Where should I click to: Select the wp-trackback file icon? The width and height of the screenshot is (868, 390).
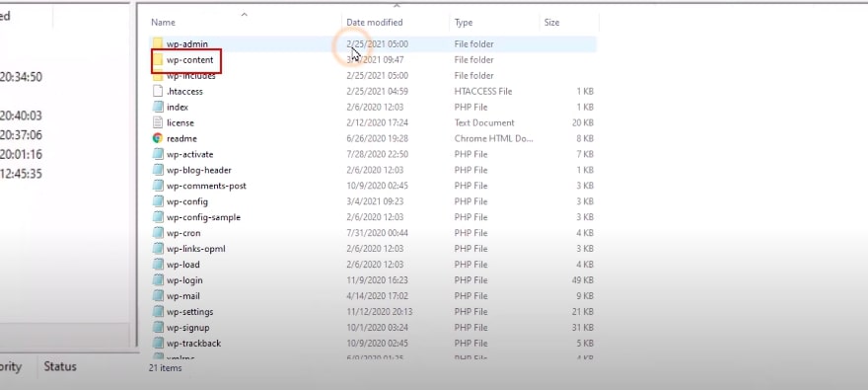click(x=158, y=344)
